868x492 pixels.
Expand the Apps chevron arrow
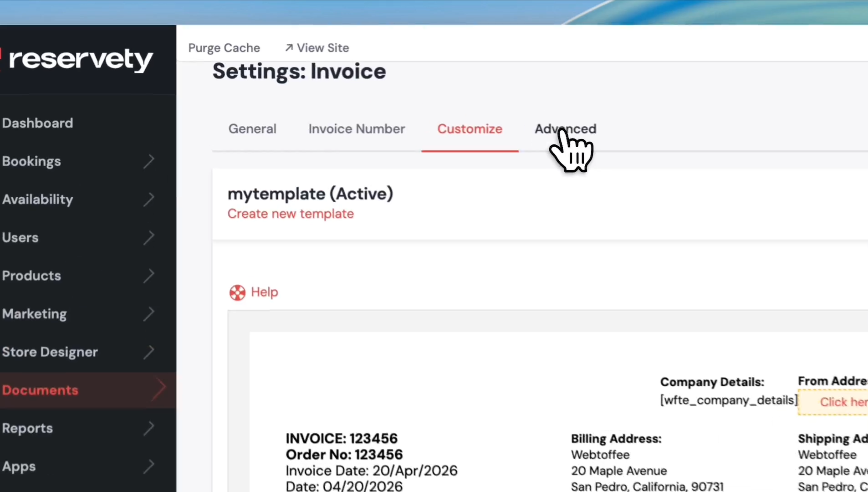[x=149, y=466]
